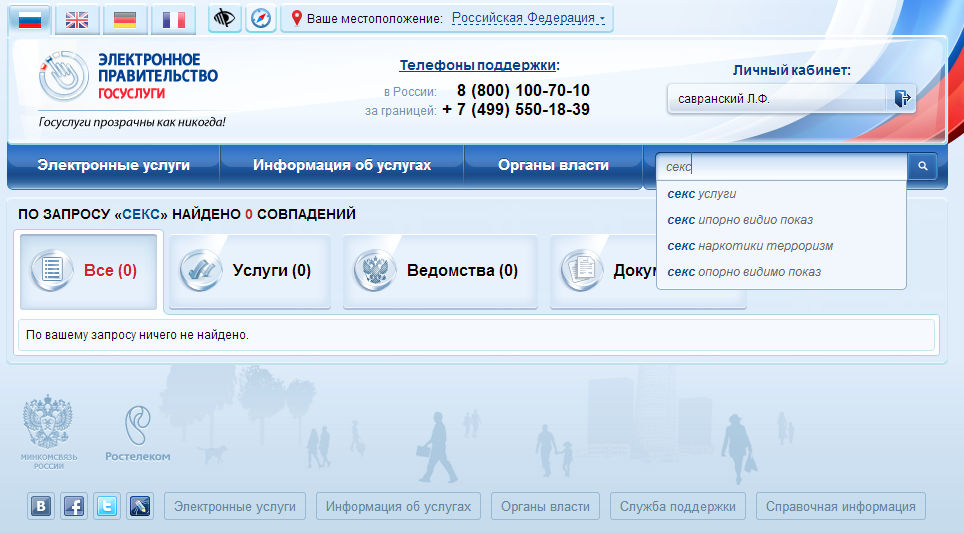964x533 pixels.
Task: Open Информация об услугах menu
Action: tap(342, 165)
